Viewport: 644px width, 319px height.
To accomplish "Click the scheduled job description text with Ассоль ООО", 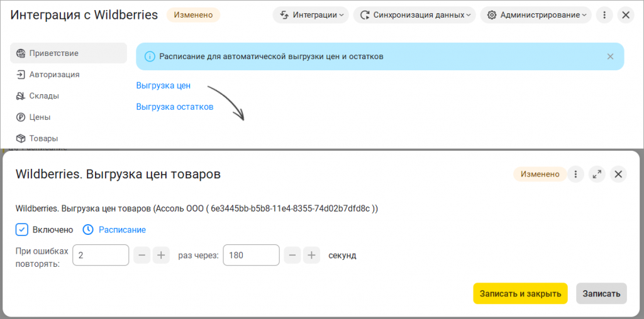I will pos(197,208).
